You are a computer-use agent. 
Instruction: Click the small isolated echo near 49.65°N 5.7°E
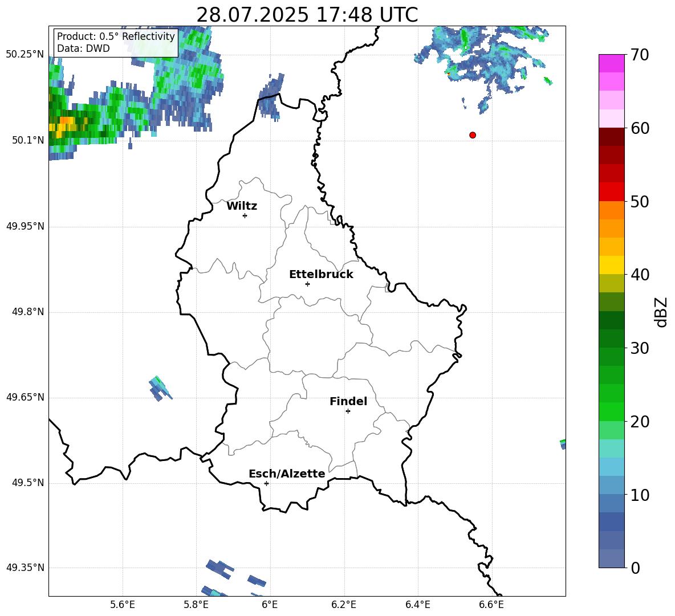coord(160,389)
